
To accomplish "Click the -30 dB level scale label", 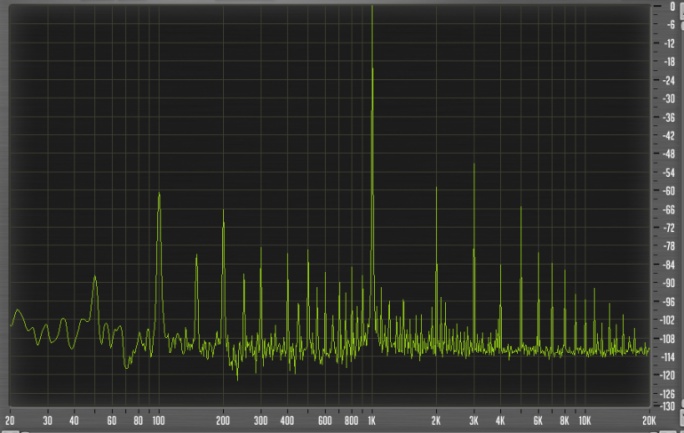I will click(669, 98).
